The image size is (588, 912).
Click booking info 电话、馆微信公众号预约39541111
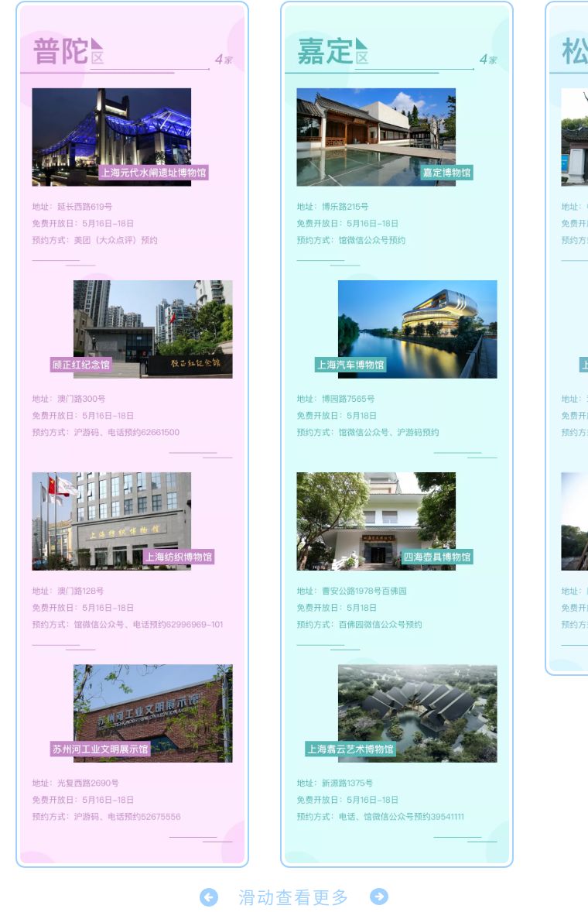(x=402, y=817)
